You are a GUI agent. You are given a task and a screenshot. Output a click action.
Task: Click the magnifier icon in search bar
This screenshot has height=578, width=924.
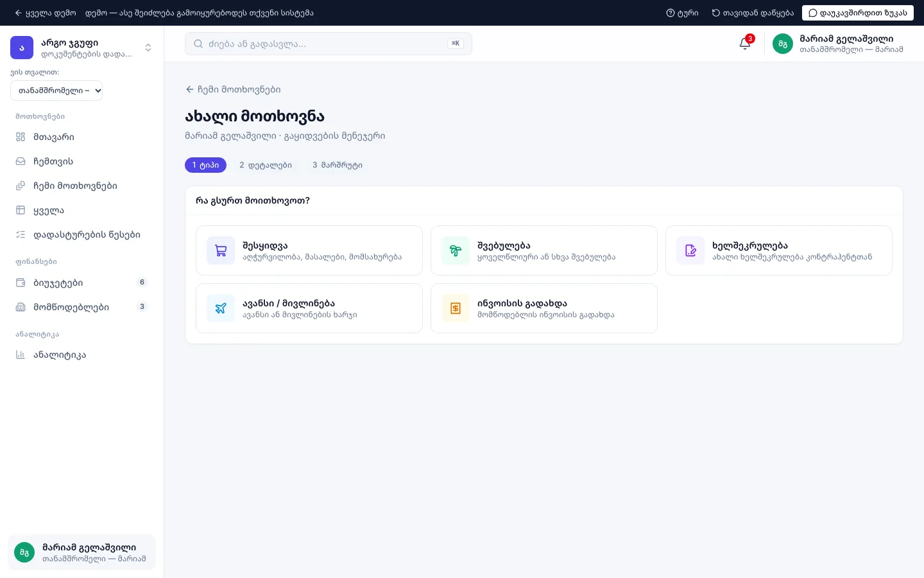point(198,44)
